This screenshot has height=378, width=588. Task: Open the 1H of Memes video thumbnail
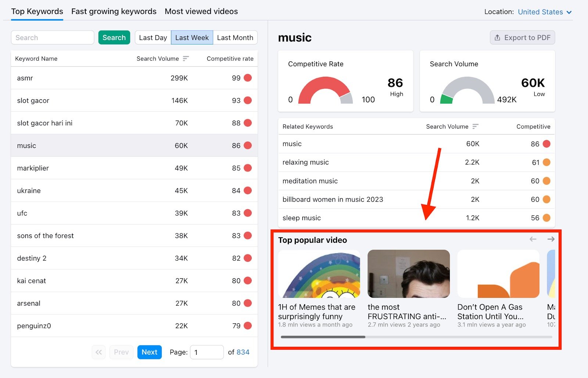point(319,274)
